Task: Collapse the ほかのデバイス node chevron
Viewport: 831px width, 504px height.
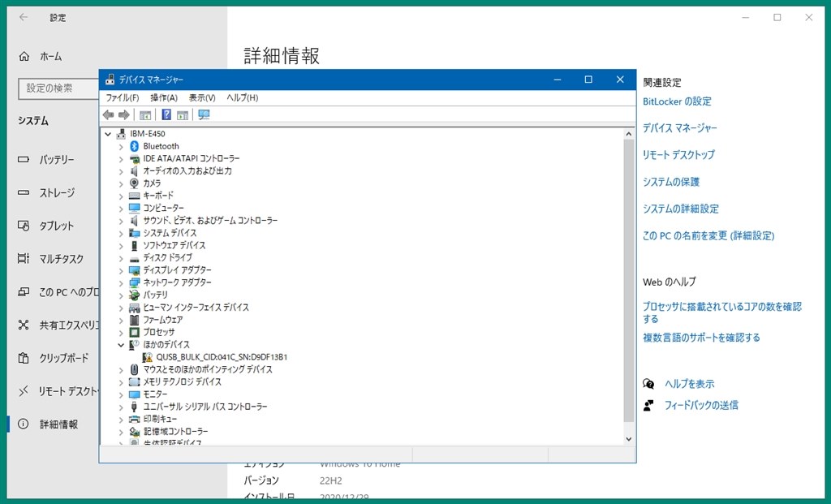Action: click(x=121, y=345)
